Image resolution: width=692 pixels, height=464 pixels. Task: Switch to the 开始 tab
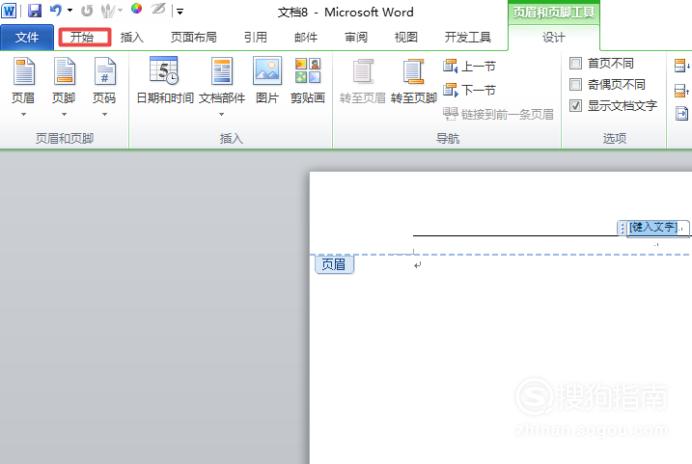point(84,38)
